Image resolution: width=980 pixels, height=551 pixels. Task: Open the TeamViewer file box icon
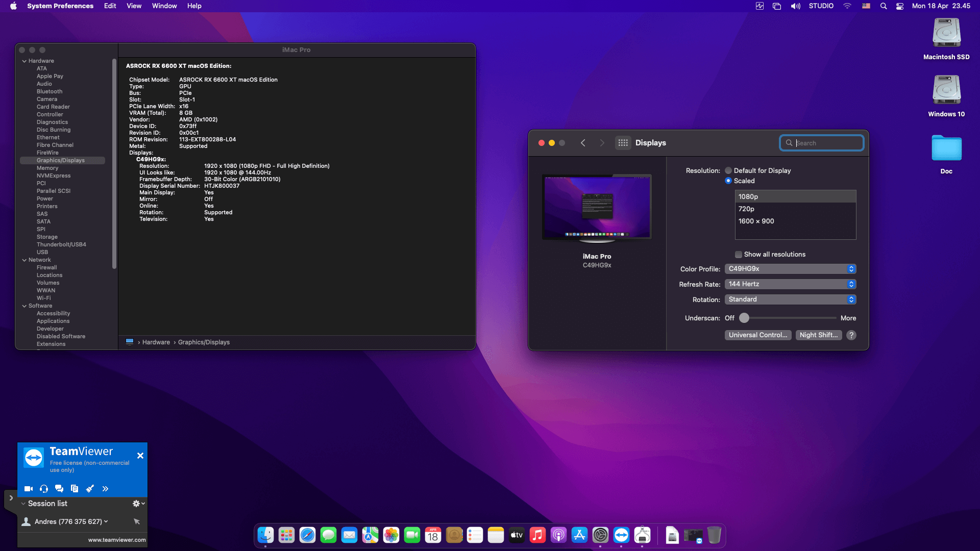point(75,489)
